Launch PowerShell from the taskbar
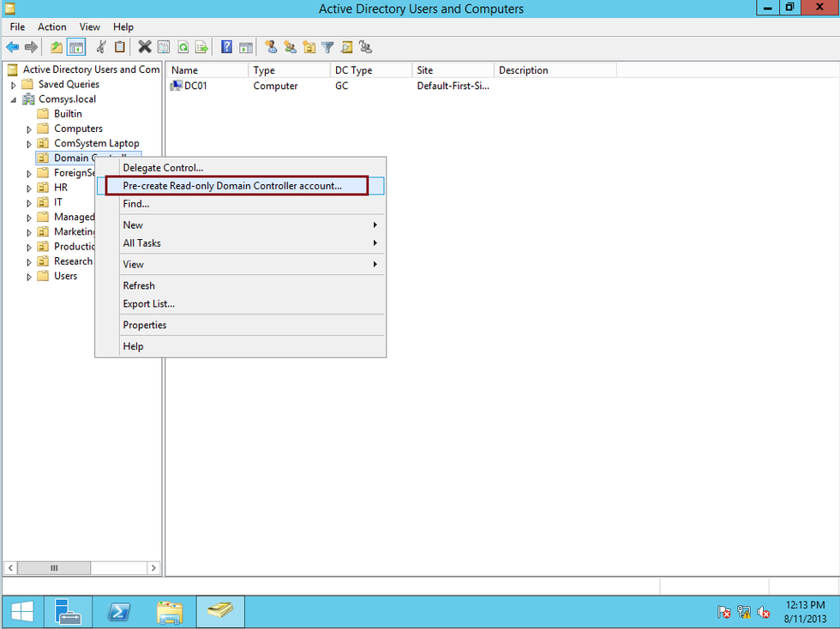 pyautogui.click(x=119, y=611)
